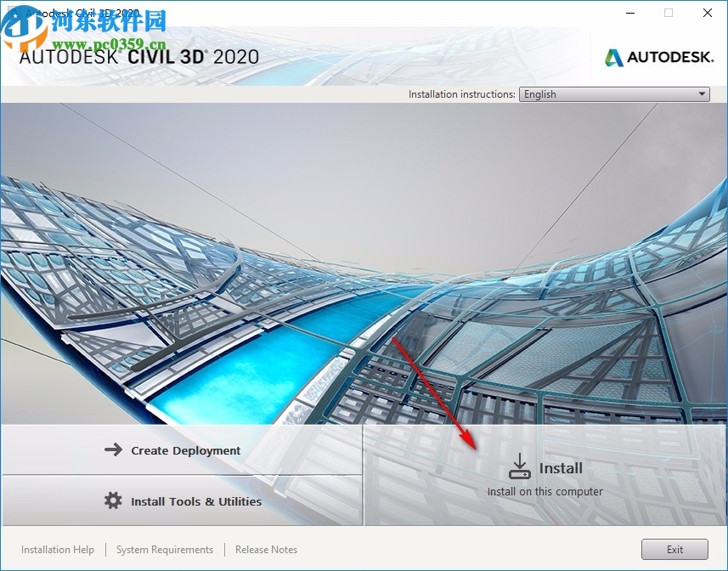
Task: Click the gear icon for Install Tools & Utilities
Action: pos(113,501)
